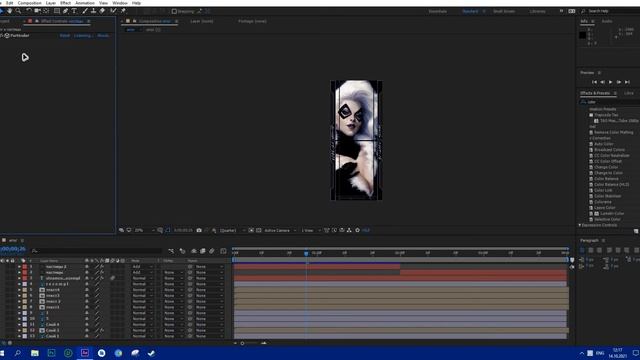The image size is (640, 360).
Task: Click the timeline zoom slider handle
Action: click(242, 343)
